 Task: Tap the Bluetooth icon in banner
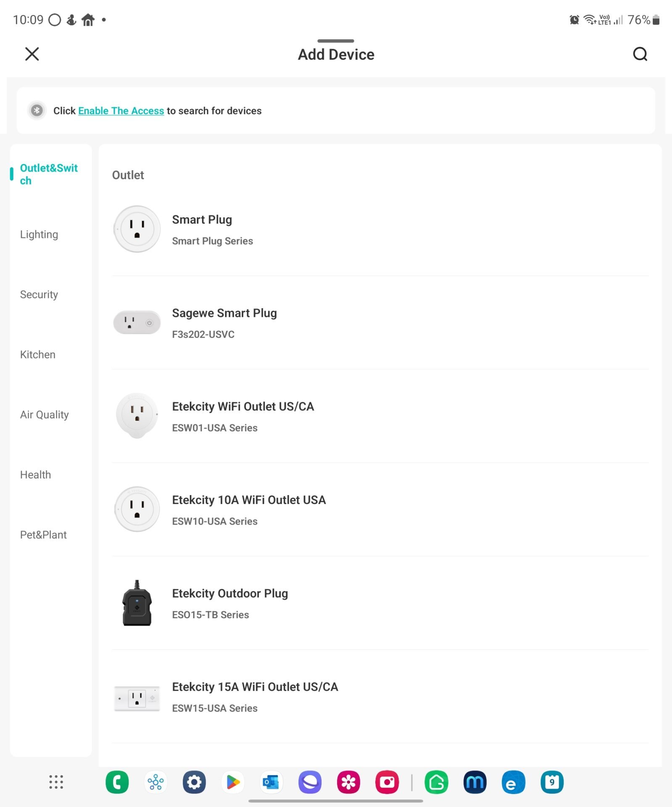37,111
